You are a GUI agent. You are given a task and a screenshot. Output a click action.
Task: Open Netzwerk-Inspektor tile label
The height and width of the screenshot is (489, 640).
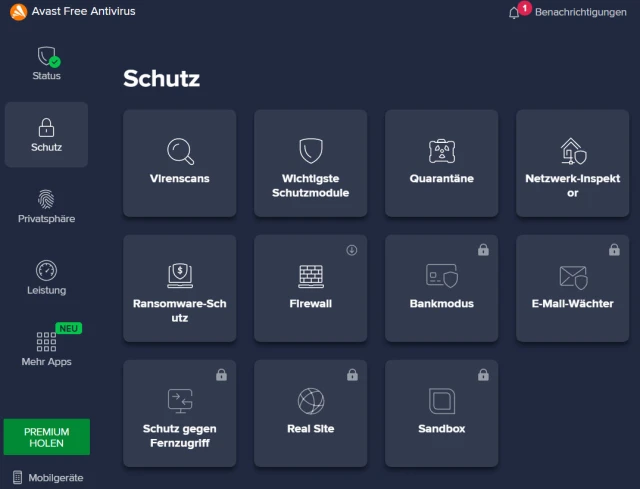(572, 186)
